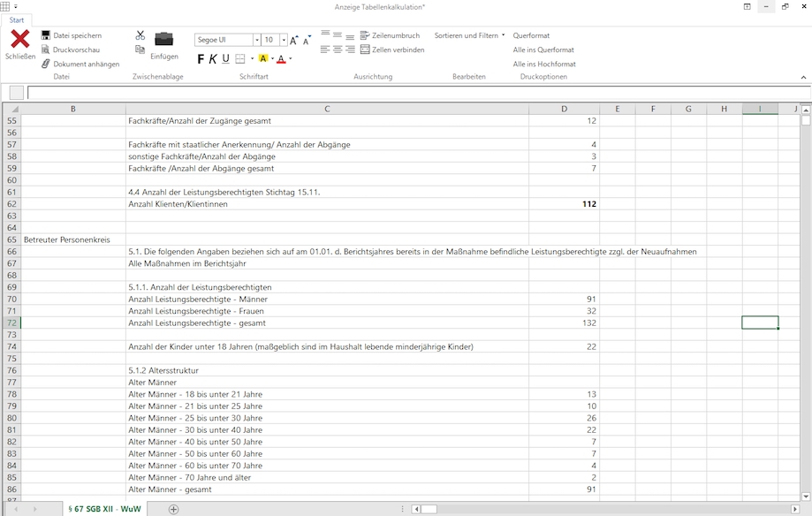
Task: Increase font size with larger A icon
Action: tap(293, 40)
